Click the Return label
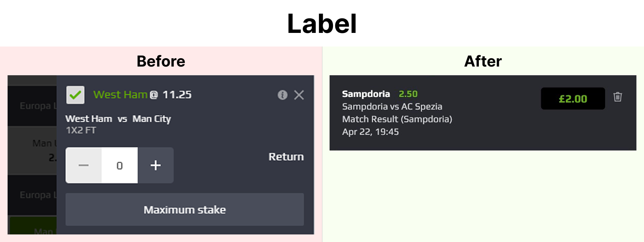Screen dimensions: 644x242 286,157
